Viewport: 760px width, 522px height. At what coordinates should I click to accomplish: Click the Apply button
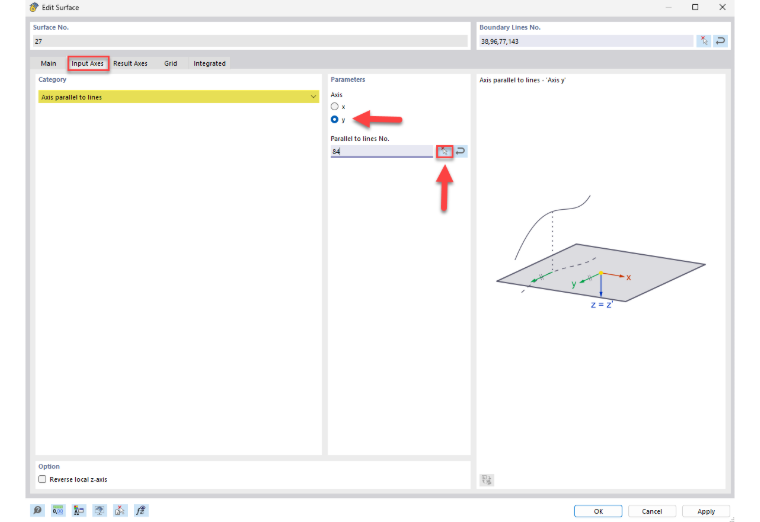(x=706, y=511)
